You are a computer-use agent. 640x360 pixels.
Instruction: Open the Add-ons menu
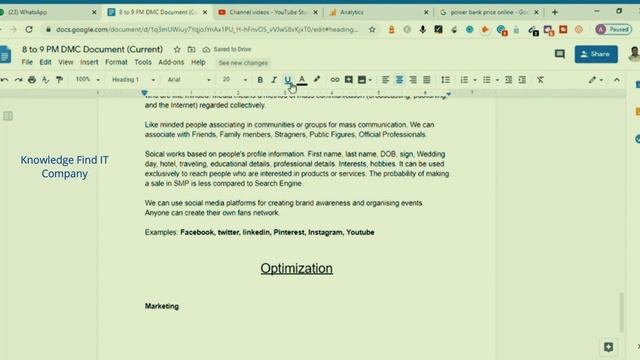coord(171,62)
